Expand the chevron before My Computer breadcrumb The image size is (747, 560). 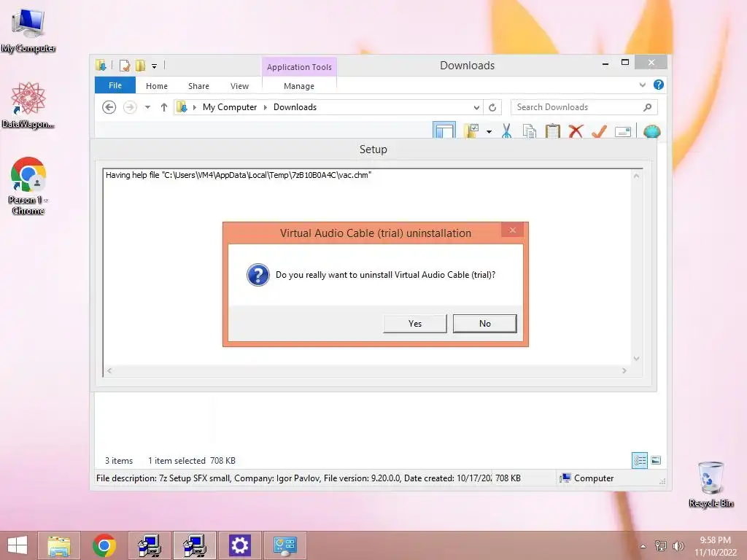coord(194,108)
